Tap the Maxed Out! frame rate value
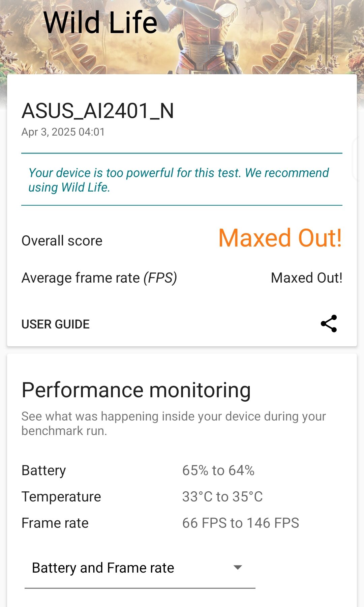 coord(306,278)
